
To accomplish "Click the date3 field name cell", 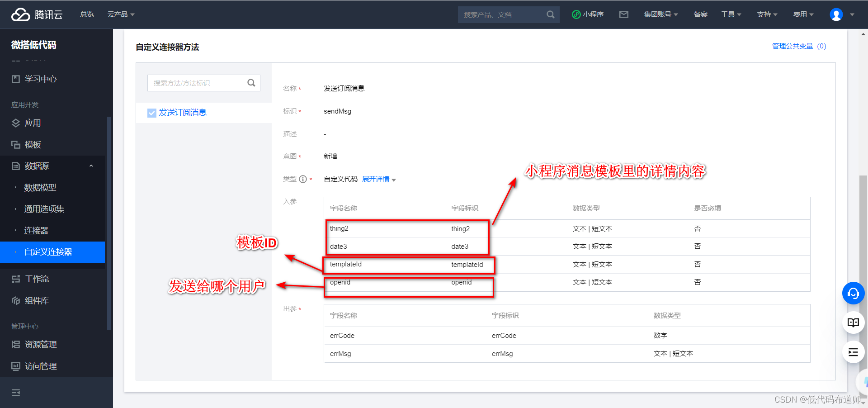I will pyautogui.click(x=339, y=247).
